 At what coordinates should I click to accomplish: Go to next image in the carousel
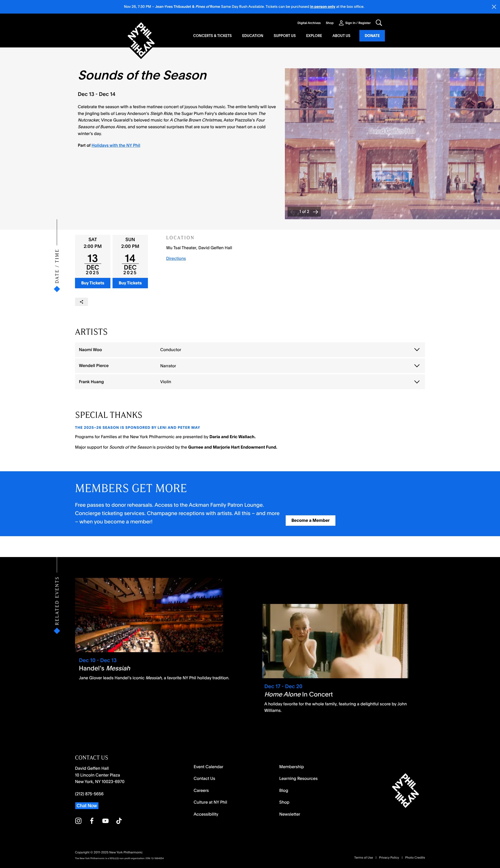click(x=316, y=212)
